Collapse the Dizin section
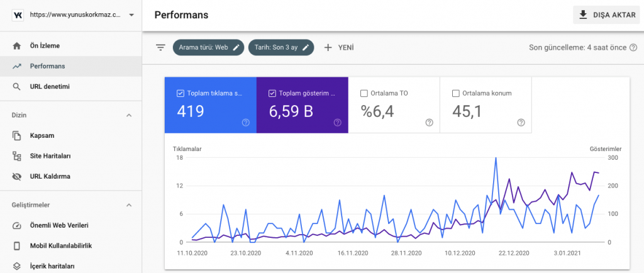The image size is (644, 273). [x=129, y=115]
